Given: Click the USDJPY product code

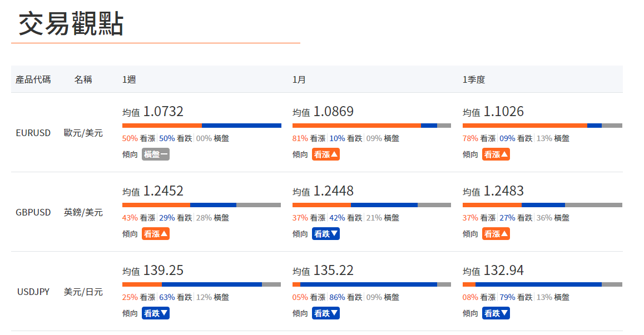Looking at the screenshot, I should pos(33,292).
